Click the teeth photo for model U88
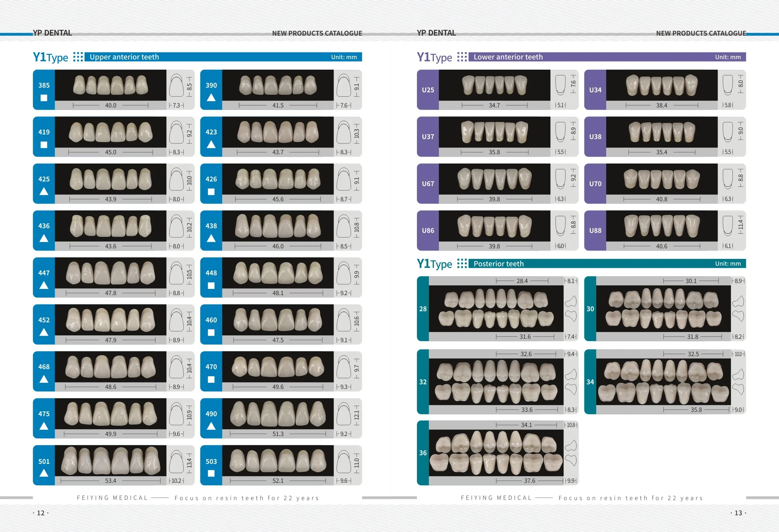This screenshot has height=532, width=779. coord(662,226)
